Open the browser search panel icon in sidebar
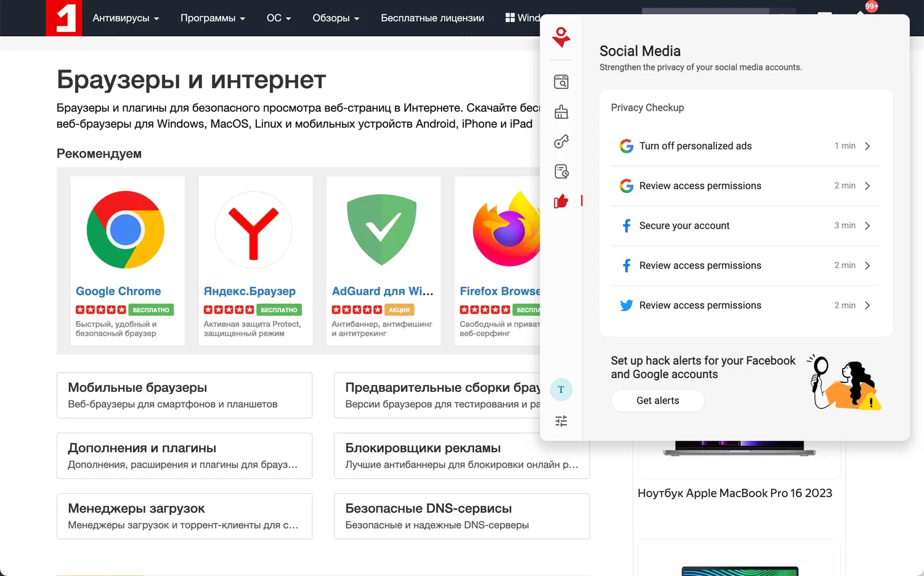 (x=561, y=82)
